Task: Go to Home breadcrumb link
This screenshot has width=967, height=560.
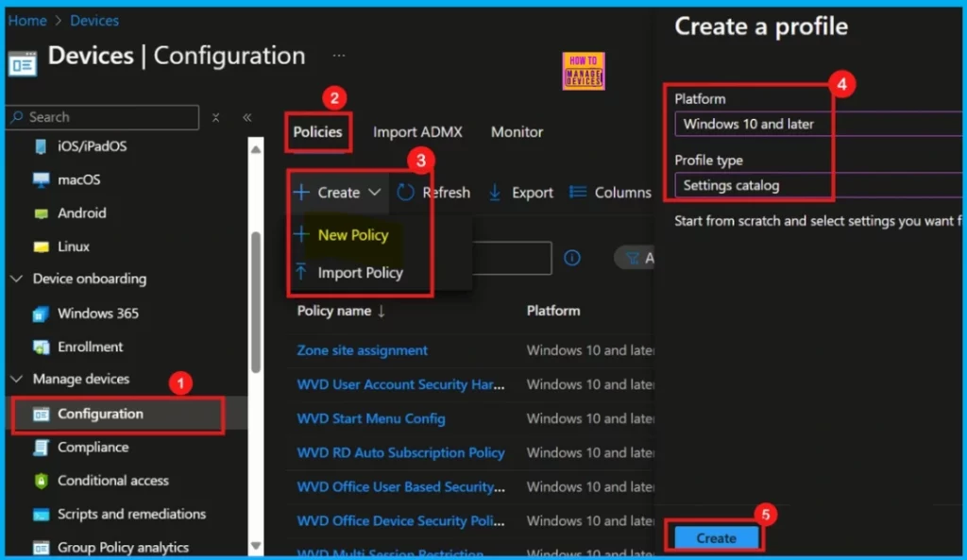Action: pos(27,21)
